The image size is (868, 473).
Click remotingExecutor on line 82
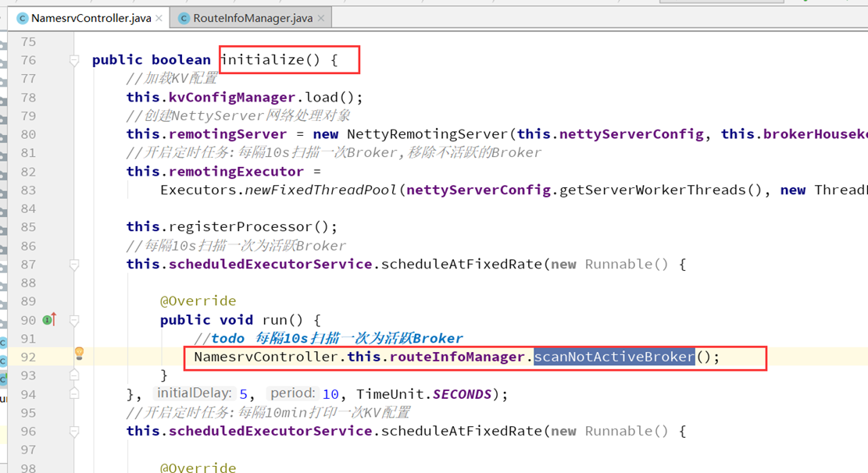click(x=237, y=172)
